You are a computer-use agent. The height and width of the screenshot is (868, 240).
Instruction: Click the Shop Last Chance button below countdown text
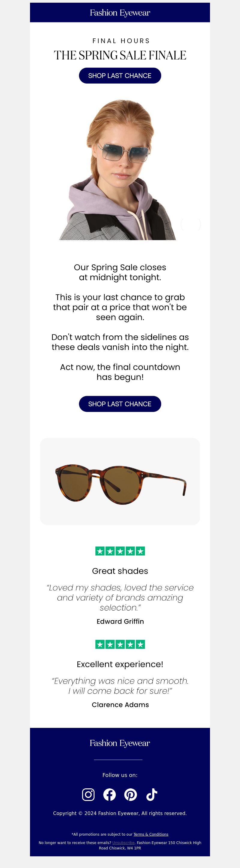click(x=120, y=404)
